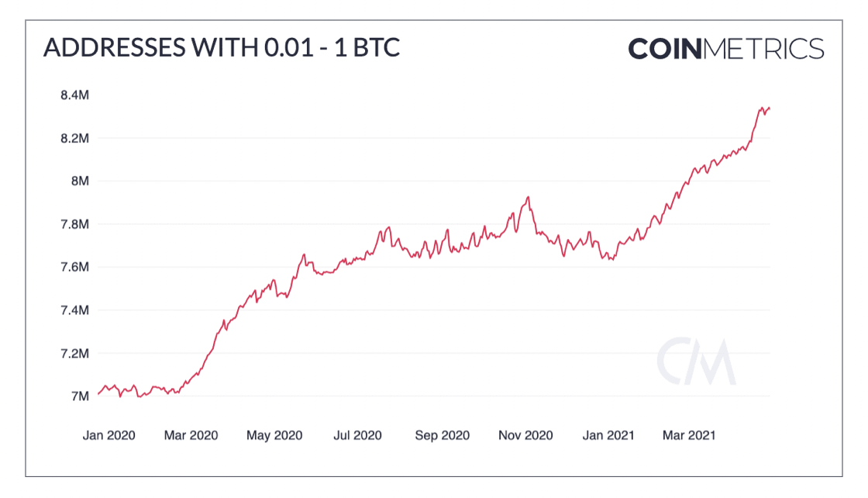Click the 7.4M y-axis label
Viewport: 868px width, 498px height.
pyautogui.click(x=75, y=310)
